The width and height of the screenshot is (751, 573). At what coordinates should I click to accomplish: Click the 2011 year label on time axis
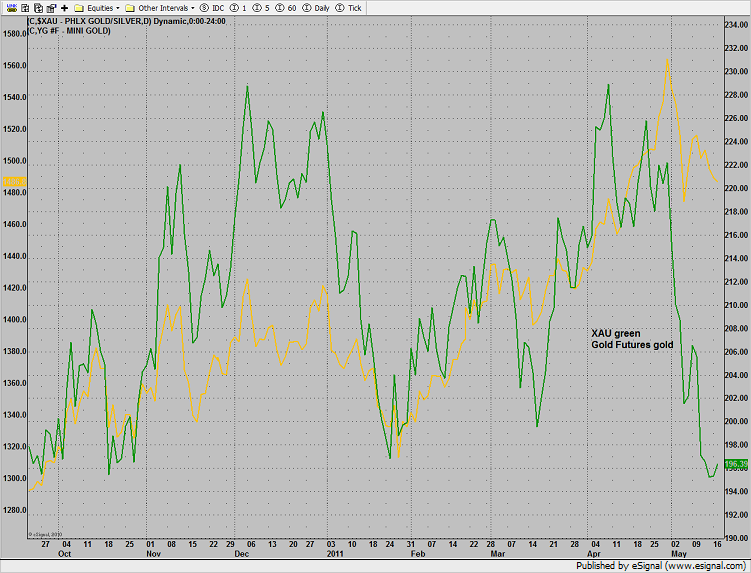(335, 554)
